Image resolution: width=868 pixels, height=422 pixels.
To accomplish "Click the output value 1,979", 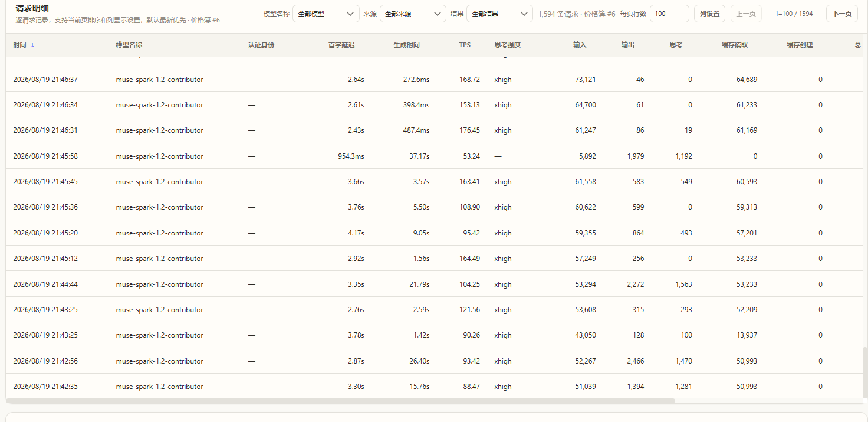I will pyautogui.click(x=636, y=156).
